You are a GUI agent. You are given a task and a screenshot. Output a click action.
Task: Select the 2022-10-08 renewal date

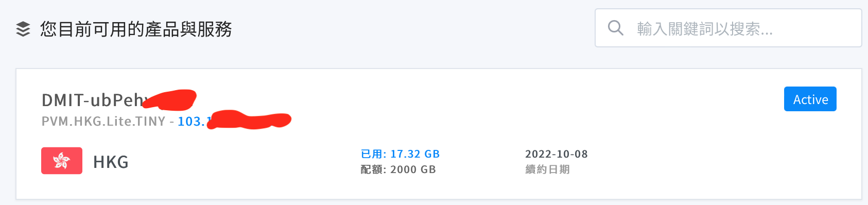point(556,154)
